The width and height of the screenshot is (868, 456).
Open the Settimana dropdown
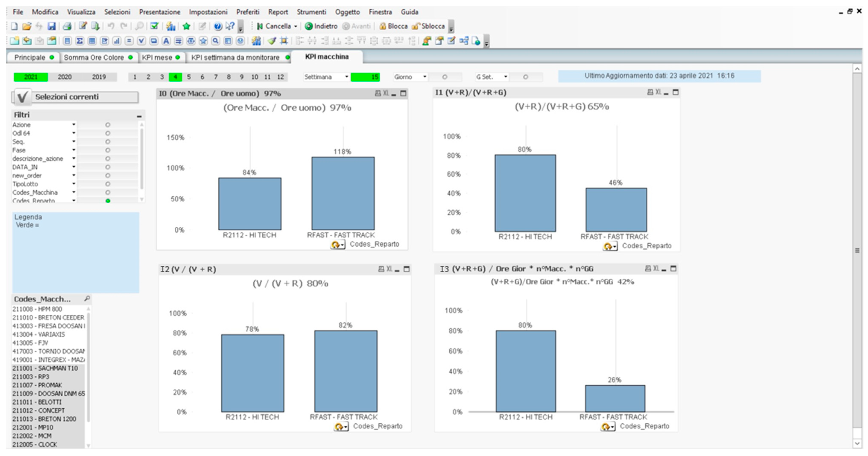346,77
